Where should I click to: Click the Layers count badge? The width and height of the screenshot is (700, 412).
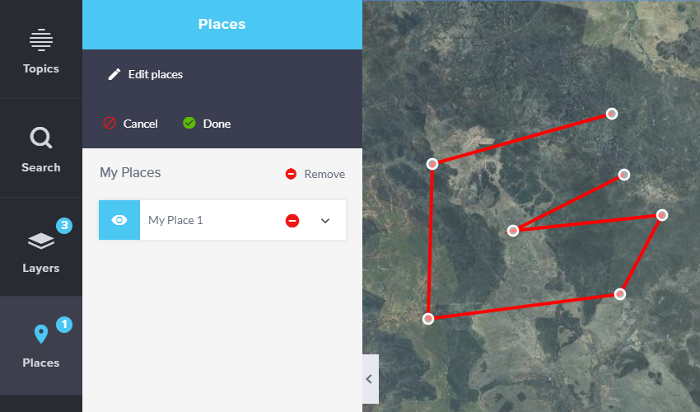[x=63, y=226]
